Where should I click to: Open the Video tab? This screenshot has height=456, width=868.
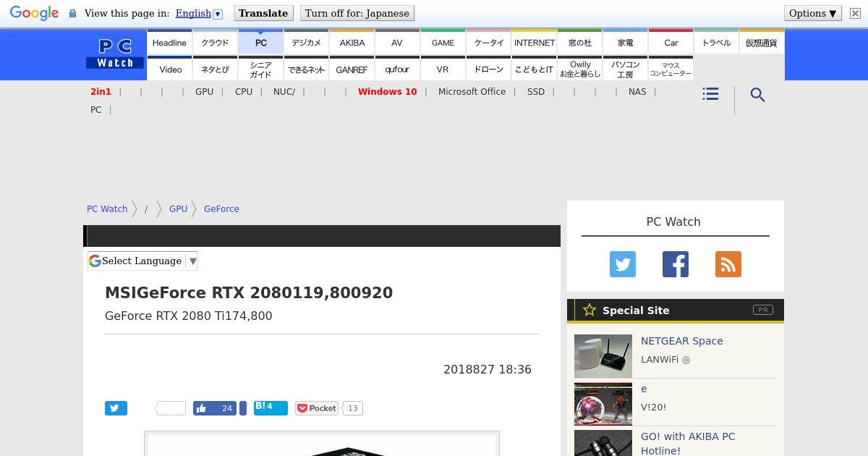pos(171,69)
